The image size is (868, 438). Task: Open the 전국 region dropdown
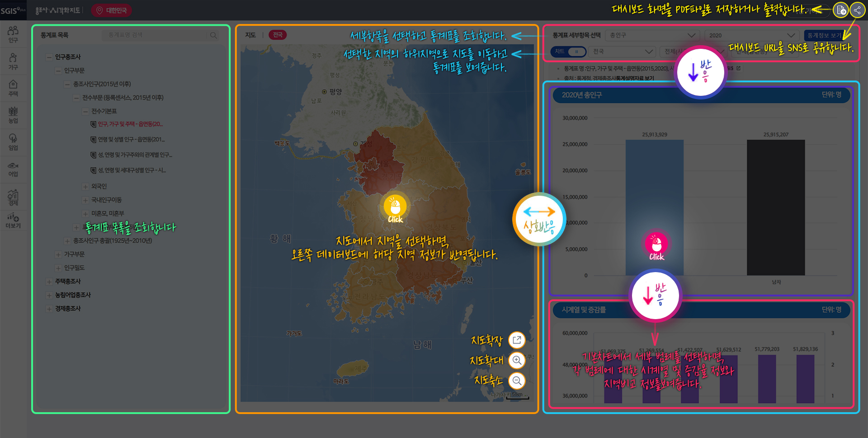click(x=623, y=52)
